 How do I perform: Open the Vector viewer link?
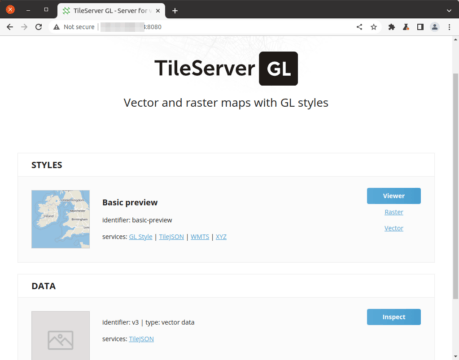(394, 228)
